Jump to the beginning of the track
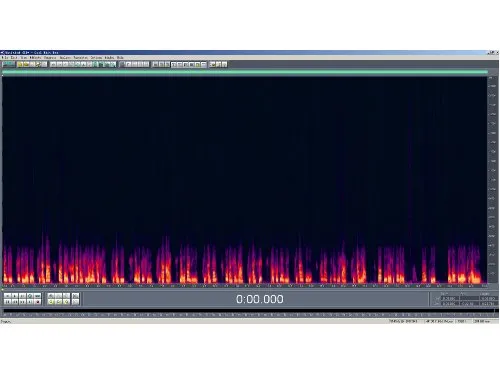This screenshot has height=375, width=500. tap(7, 302)
